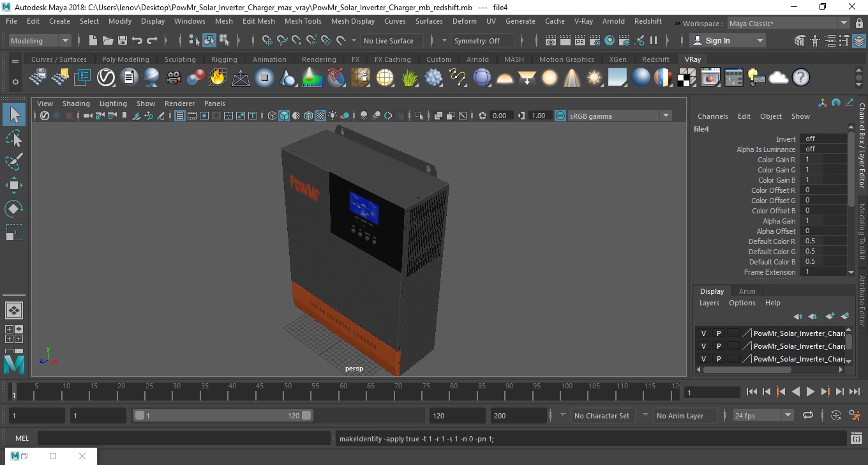The image size is (868, 465).
Task: Open the 24 fps frame rate dropdown
Action: 763,415
